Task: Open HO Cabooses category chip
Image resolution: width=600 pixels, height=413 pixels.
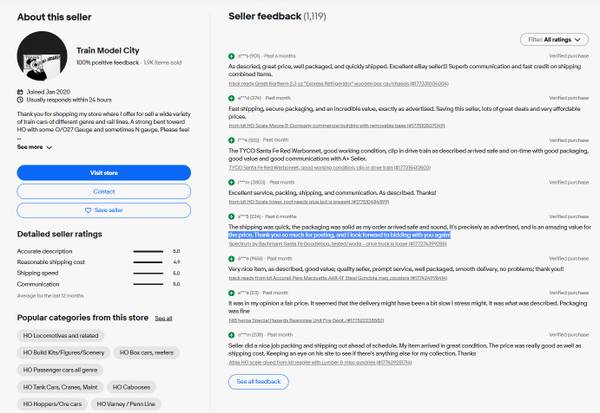Action: pos(132,386)
